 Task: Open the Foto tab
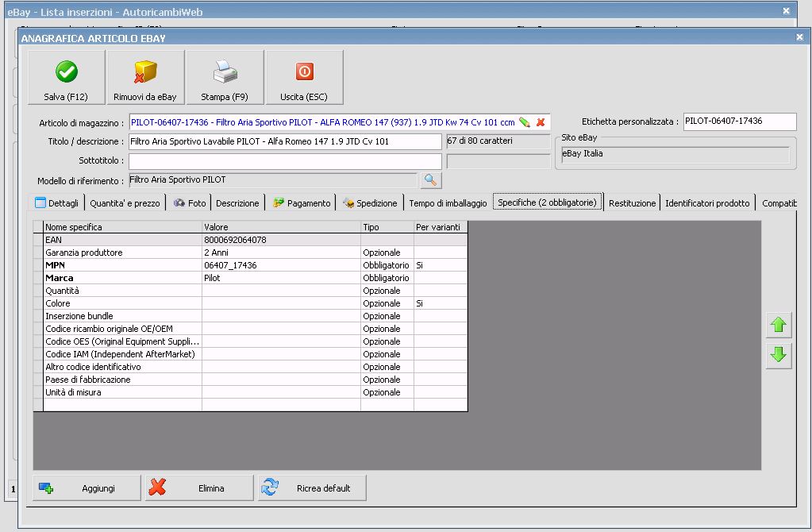pos(190,203)
